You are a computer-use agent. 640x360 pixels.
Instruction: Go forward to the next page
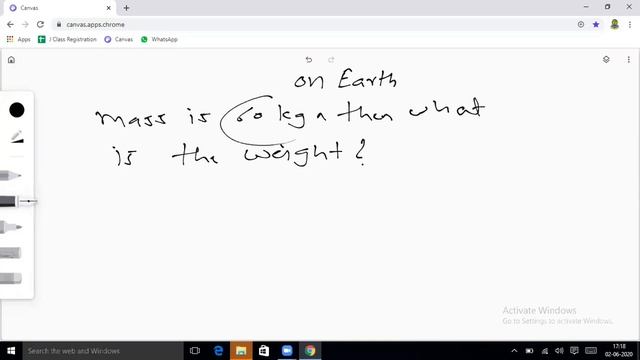click(x=25, y=24)
